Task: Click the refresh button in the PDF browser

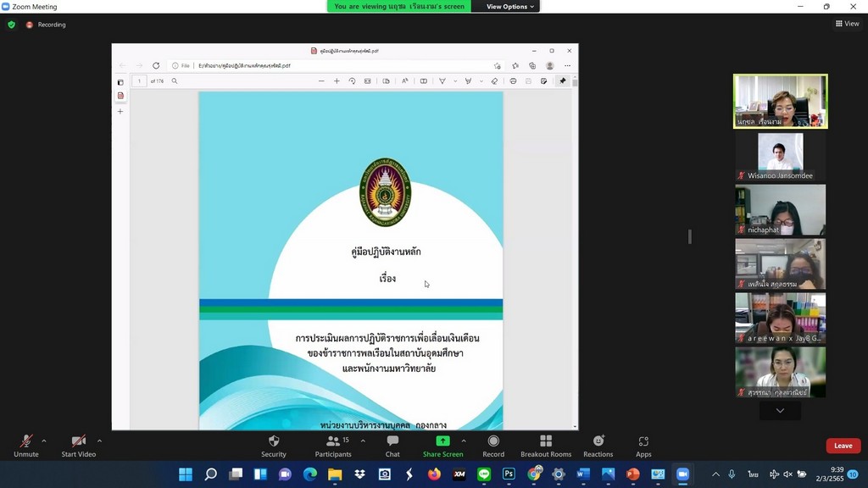Action: 156,65
